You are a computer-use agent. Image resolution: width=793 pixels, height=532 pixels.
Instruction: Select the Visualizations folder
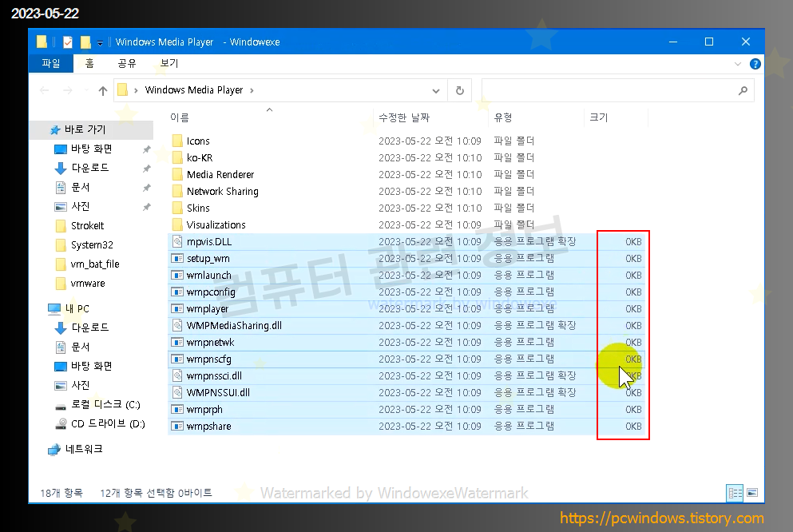216,224
